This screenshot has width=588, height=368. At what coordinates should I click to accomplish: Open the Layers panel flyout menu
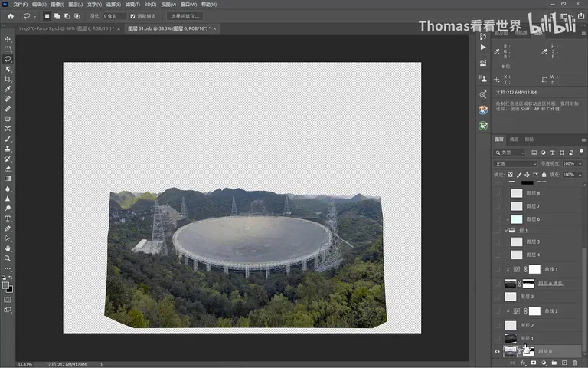click(x=583, y=140)
